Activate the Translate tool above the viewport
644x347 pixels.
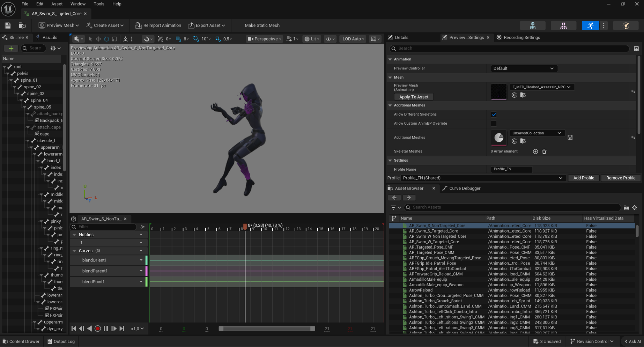click(x=98, y=39)
